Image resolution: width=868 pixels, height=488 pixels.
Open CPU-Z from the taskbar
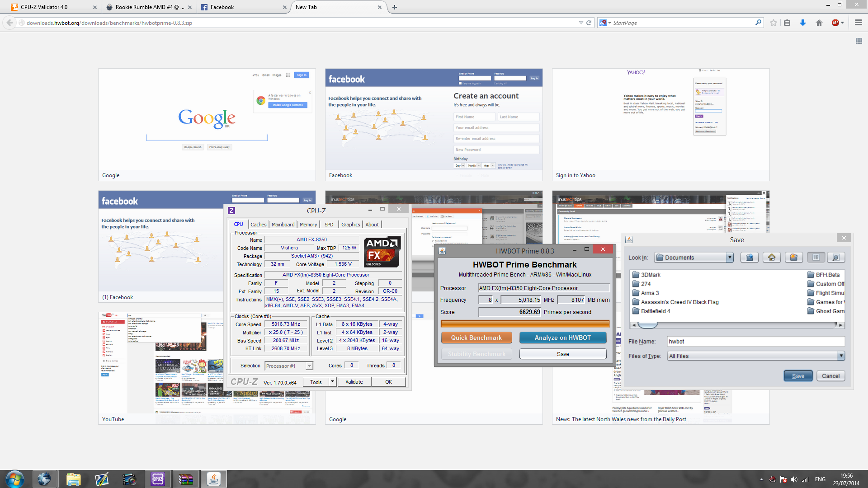click(157, 479)
